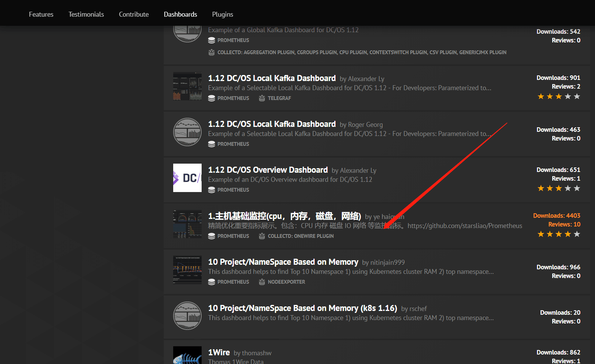This screenshot has height=364, width=595.
Task: Open thumbnail of Alexander Ly's Local Kafka Dashboard
Action: pyautogui.click(x=187, y=86)
